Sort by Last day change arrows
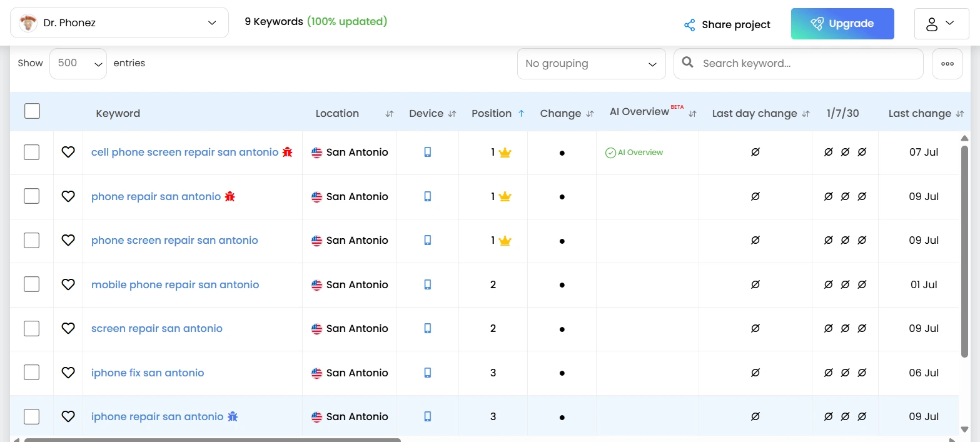The height and width of the screenshot is (442, 980). (806, 114)
